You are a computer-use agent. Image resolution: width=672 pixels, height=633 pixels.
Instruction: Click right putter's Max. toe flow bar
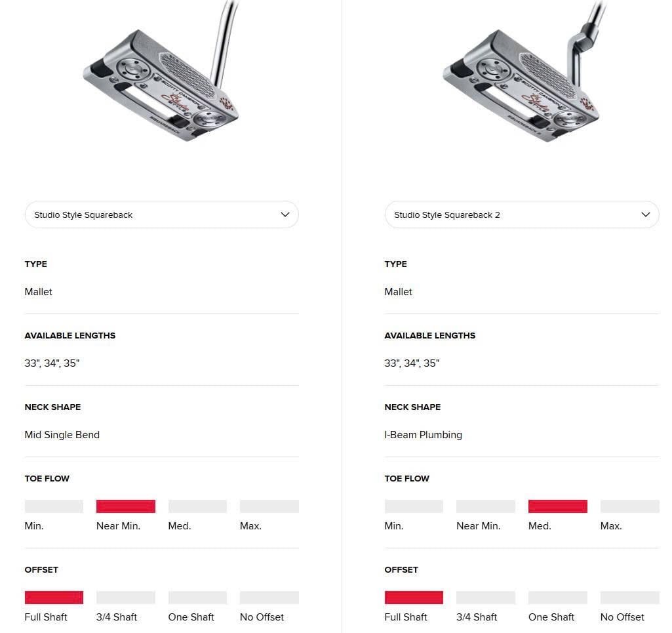[x=629, y=506]
